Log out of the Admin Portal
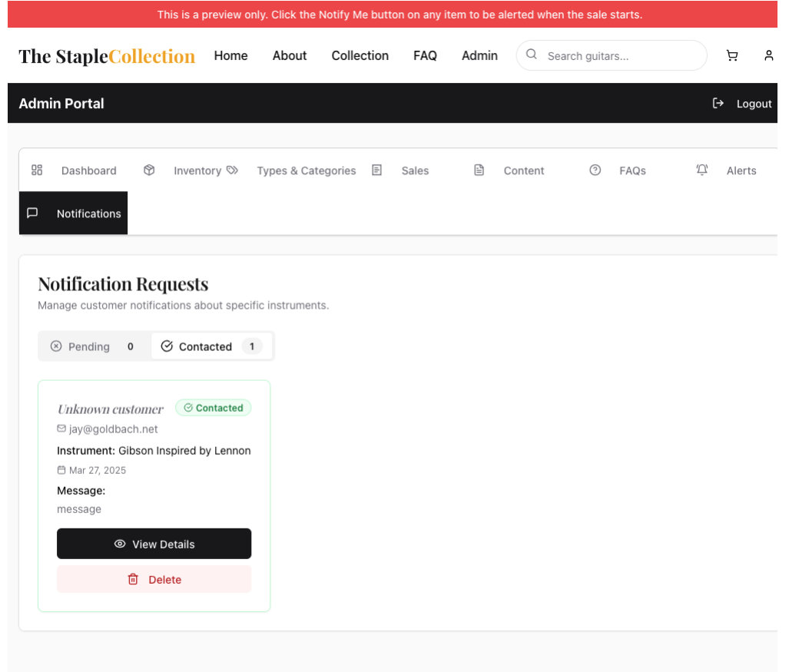 (742, 104)
